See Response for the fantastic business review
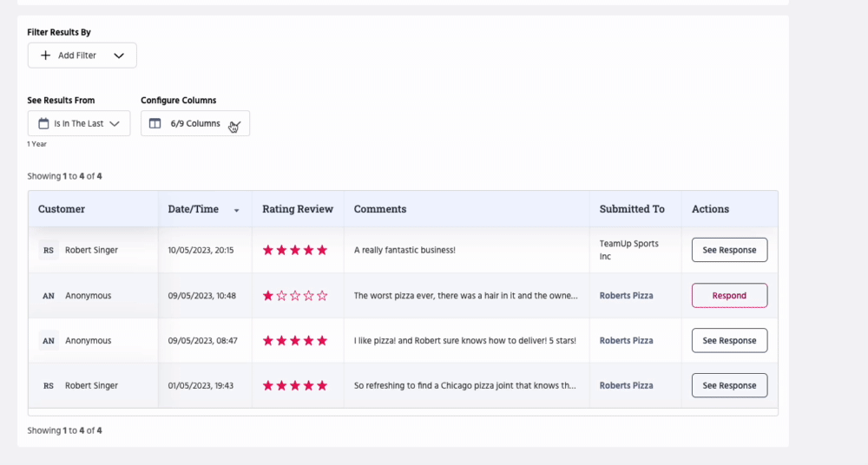This screenshot has width=868, height=465. [729, 250]
